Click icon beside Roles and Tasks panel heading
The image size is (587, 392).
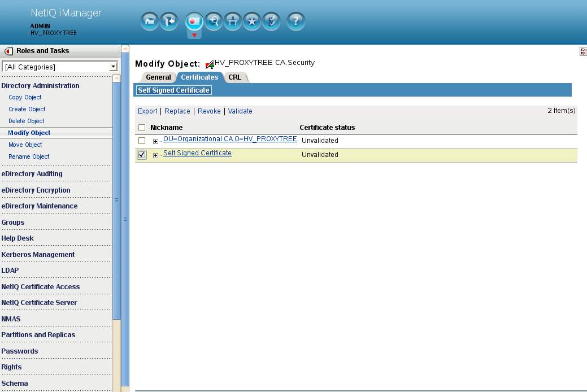click(x=8, y=51)
